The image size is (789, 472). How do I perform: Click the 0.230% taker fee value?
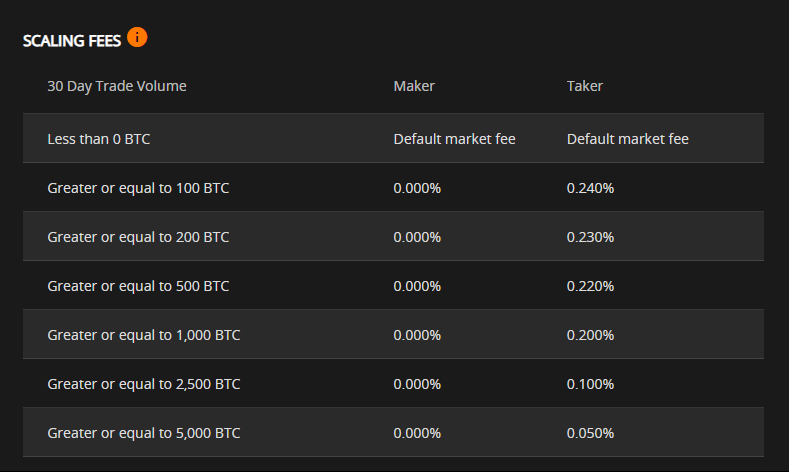[x=590, y=237]
